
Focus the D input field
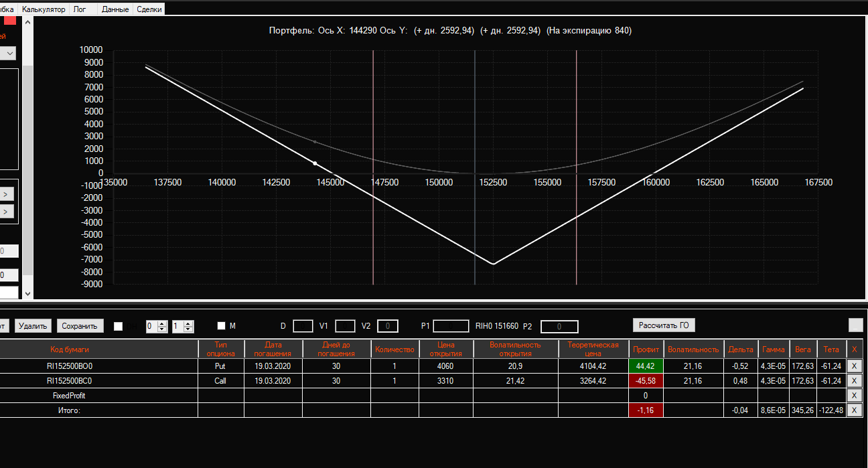tap(303, 326)
